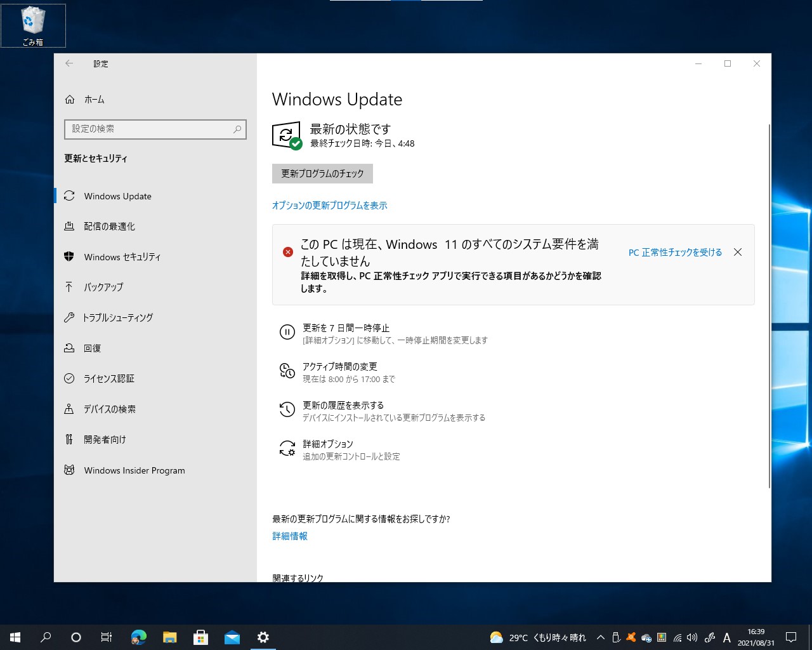This screenshot has width=812, height=650.
Task: Open the volume control in tray
Action: pos(692,637)
